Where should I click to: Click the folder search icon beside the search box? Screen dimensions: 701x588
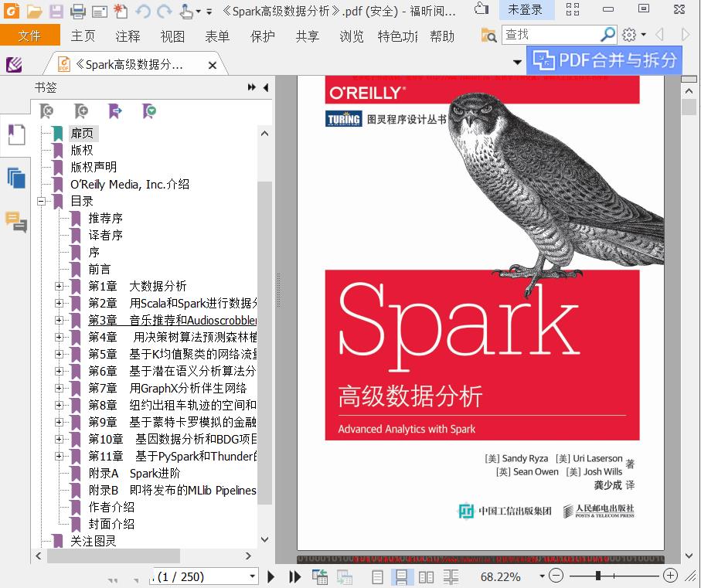pyautogui.click(x=488, y=35)
